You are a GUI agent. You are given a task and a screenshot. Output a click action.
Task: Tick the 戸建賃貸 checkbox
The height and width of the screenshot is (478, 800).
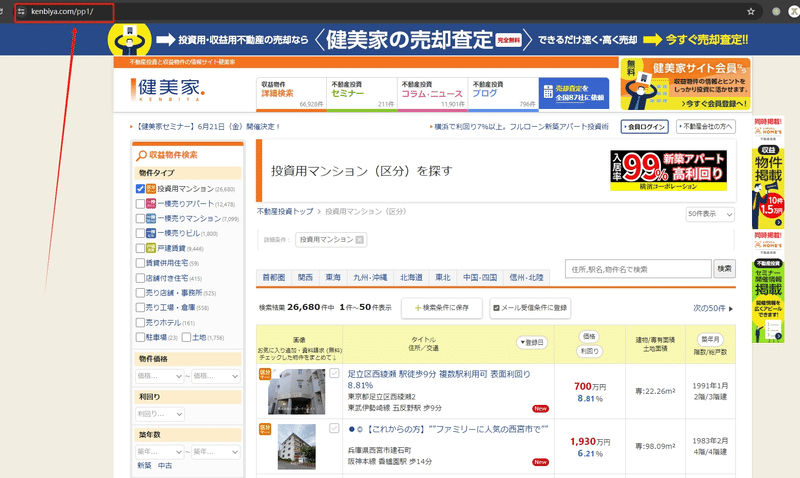140,248
